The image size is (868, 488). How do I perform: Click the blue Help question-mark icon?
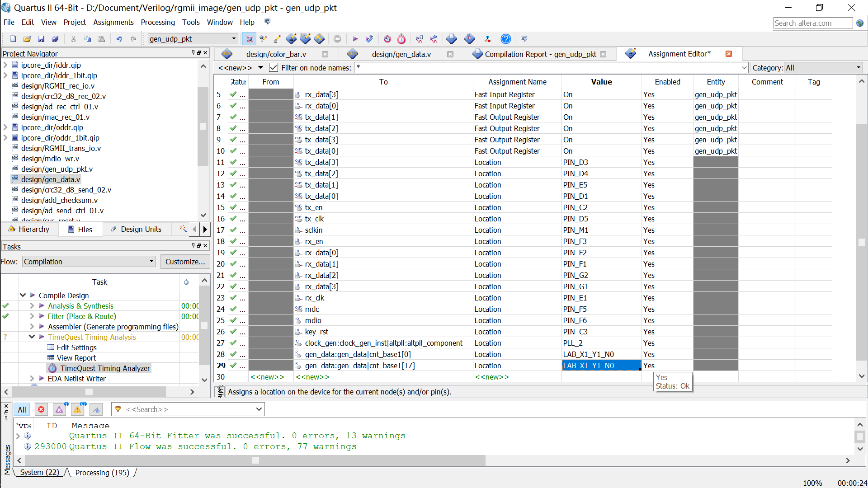pyautogui.click(x=506, y=39)
